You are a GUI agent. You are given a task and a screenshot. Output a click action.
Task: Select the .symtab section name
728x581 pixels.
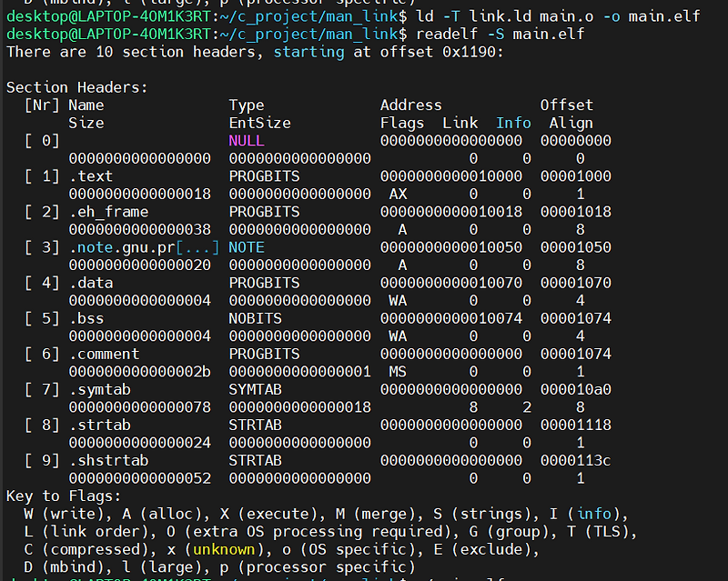[x=100, y=389]
